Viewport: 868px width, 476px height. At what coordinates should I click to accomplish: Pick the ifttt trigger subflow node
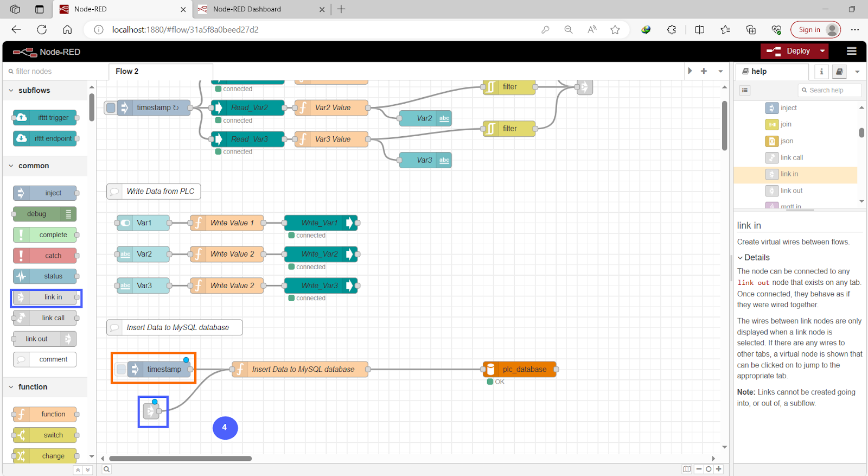tap(45, 117)
